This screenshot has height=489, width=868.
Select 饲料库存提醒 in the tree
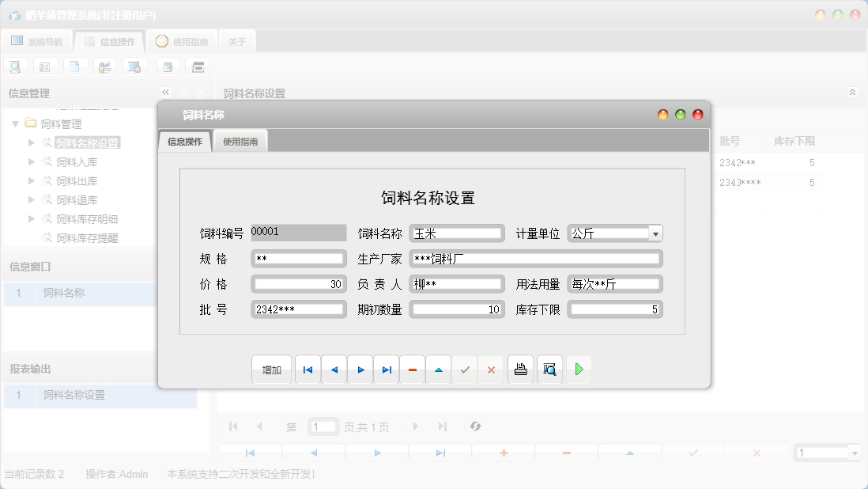(x=87, y=238)
